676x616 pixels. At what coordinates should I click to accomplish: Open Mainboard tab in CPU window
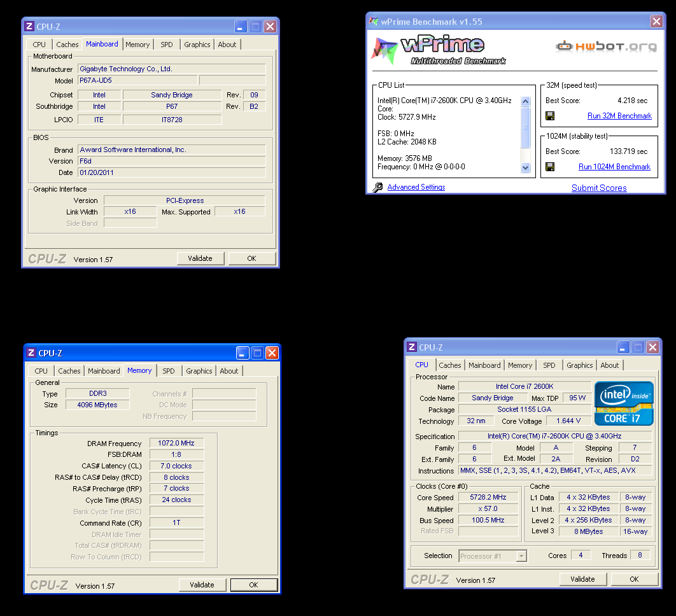(484, 365)
